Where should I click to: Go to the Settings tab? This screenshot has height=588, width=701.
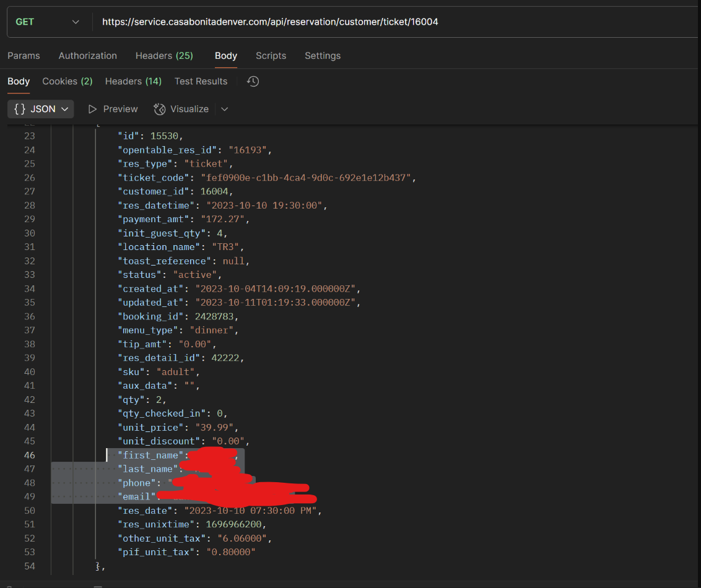coord(323,56)
